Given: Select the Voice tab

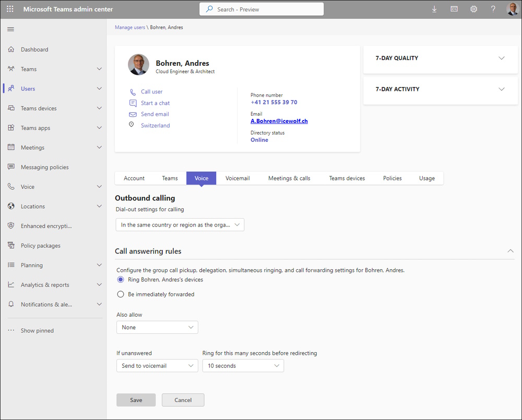Looking at the screenshot, I should (201, 178).
